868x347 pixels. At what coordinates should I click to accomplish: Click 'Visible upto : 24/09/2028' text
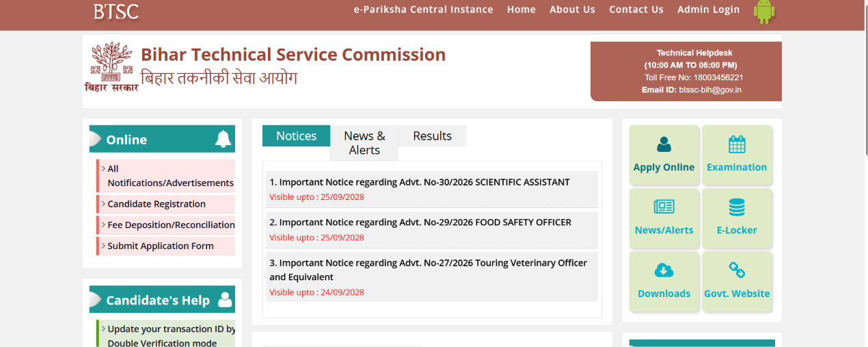tap(316, 292)
